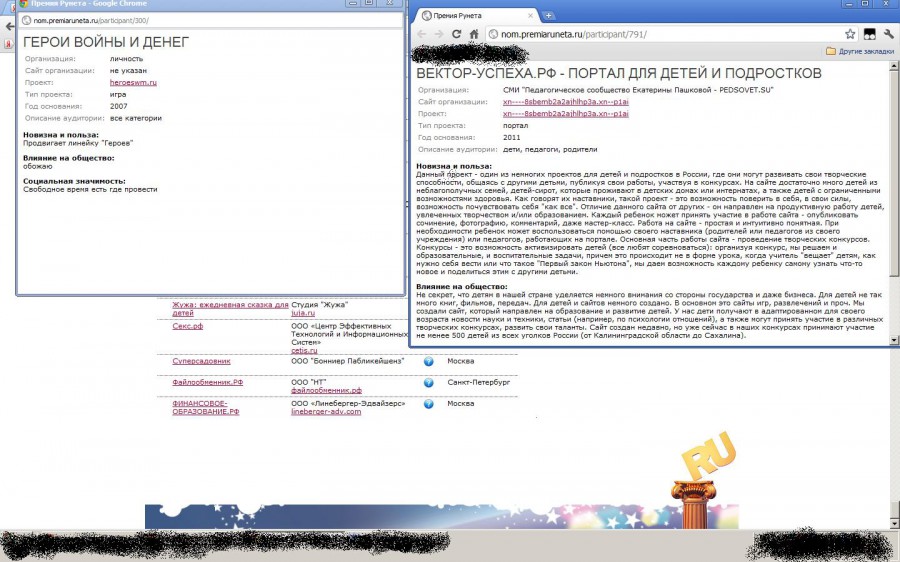900x562 pixels.
Task: Open the Chrome wrench settings menu
Action: [x=889, y=34]
